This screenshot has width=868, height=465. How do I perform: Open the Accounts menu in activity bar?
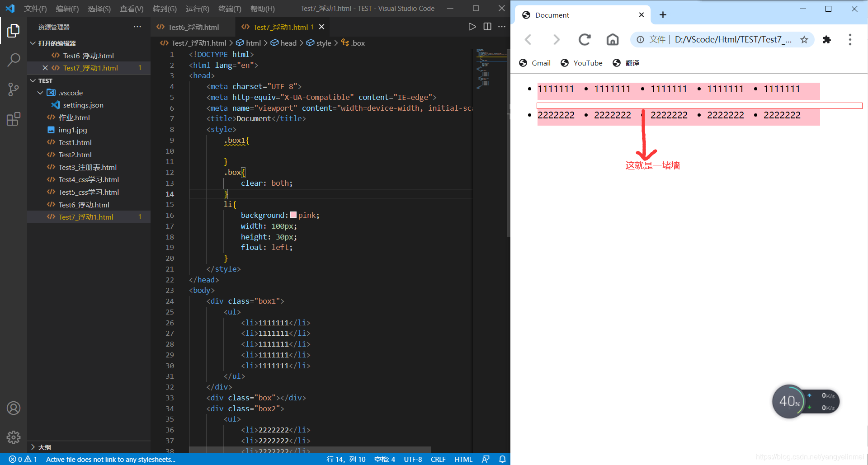coord(14,408)
